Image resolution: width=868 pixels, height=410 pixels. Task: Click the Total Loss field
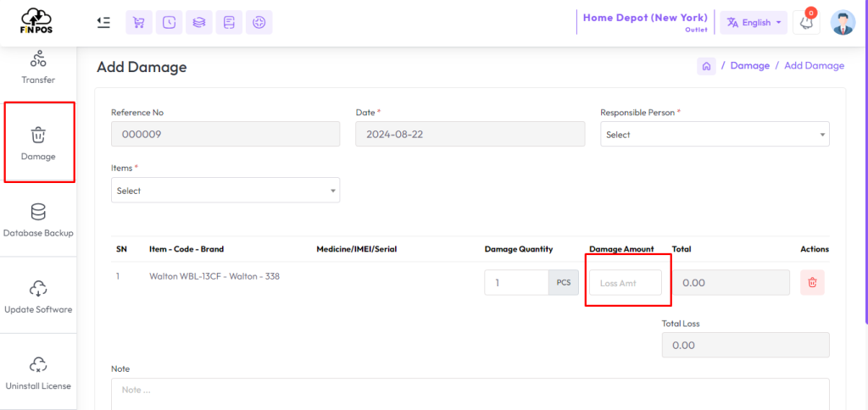tap(745, 345)
